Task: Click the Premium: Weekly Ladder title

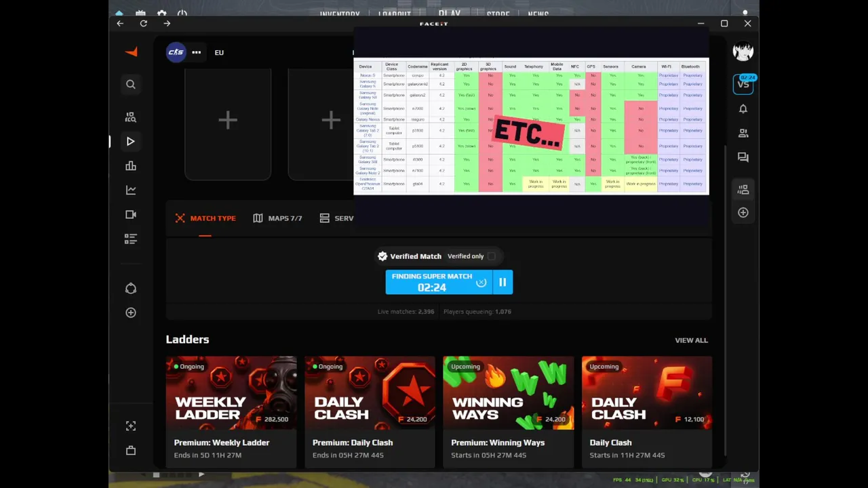Action: point(222,443)
